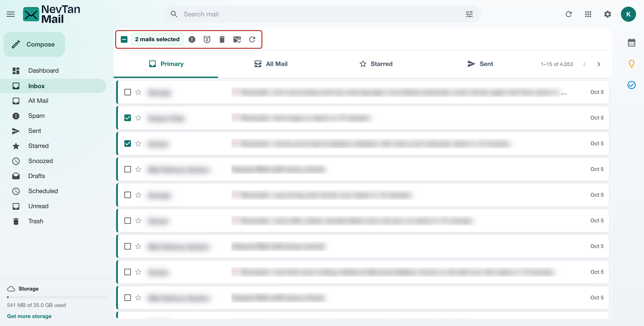The height and width of the screenshot is (326, 644).
Task: Open the tasks checkmark icon
Action: [631, 85]
